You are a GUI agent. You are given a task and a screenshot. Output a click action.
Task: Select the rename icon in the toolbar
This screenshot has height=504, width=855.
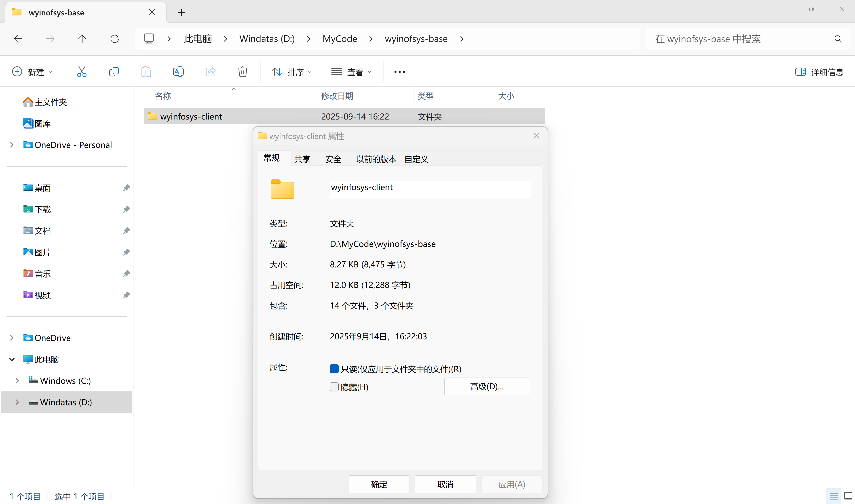[x=178, y=72]
